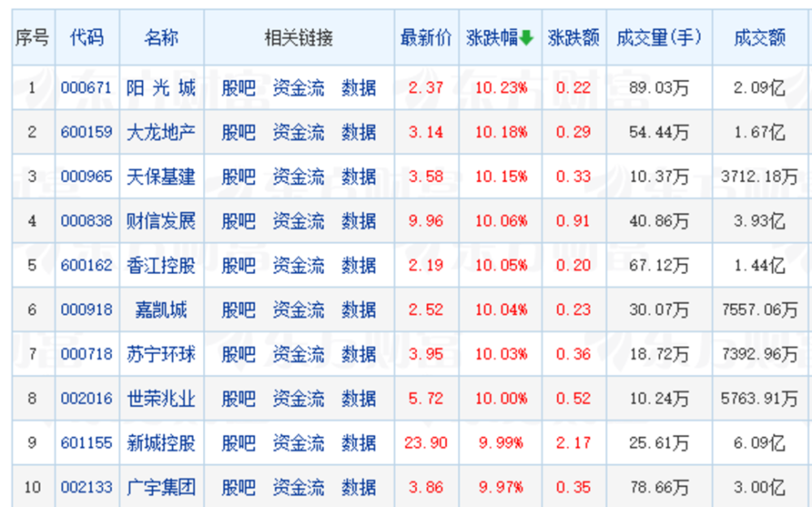
Task: Click the 最新价 column header
Action: (x=426, y=38)
